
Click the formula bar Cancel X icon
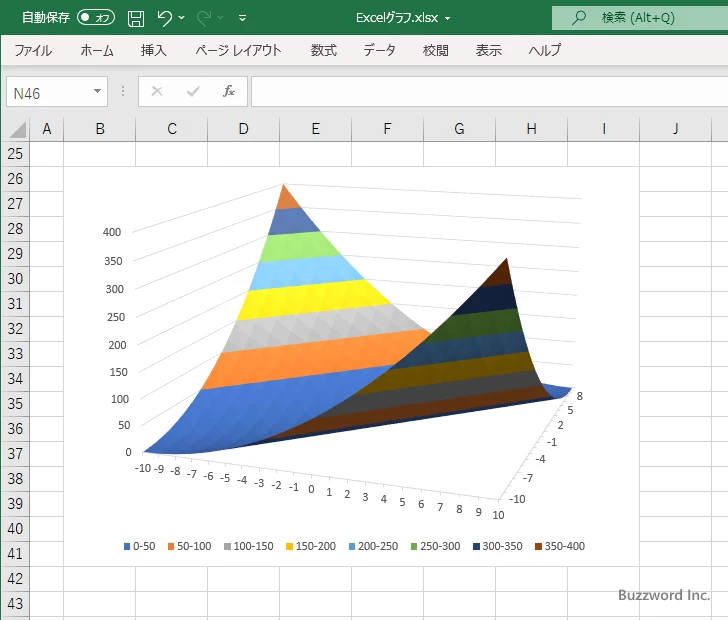click(x=157, y=91)
